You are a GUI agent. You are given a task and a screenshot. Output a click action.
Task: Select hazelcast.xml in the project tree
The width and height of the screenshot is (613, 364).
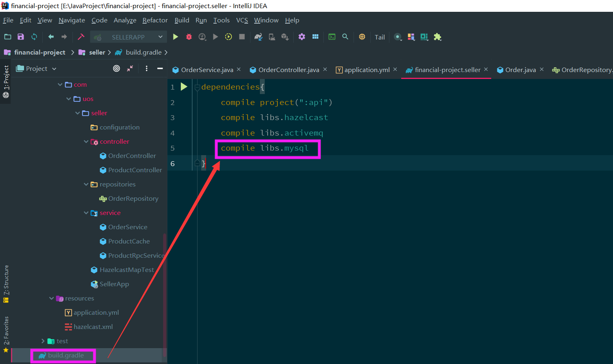click(93, 327)
